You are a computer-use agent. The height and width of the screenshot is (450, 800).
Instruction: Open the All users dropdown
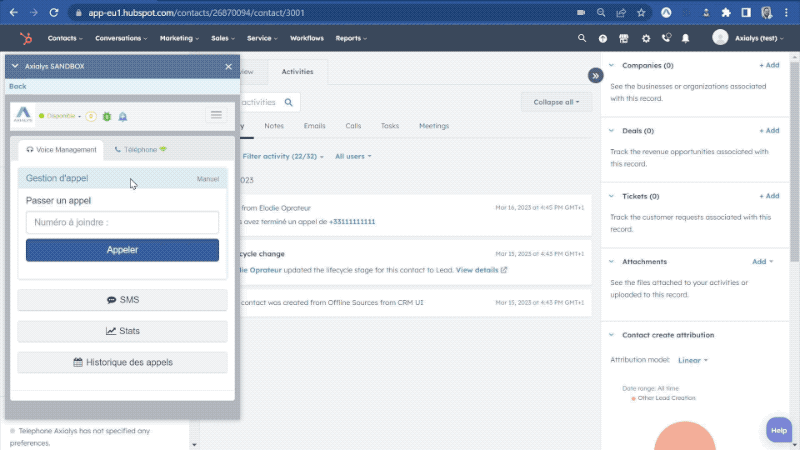[x=353, y=156]
